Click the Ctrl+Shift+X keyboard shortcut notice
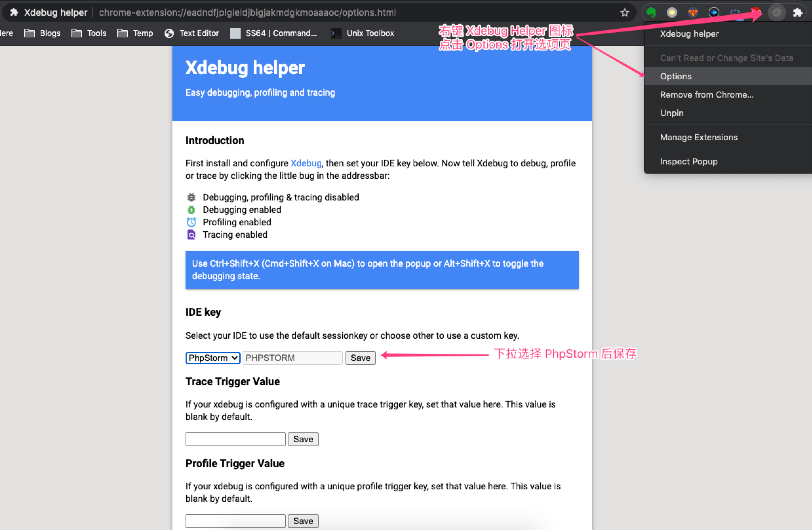This screenshot has height=530, width=812. (382, 270)
